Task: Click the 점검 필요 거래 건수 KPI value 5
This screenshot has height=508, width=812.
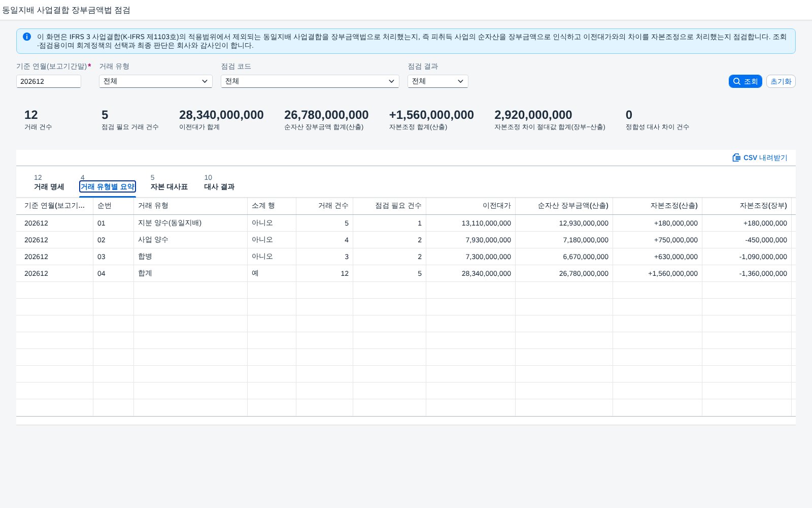Action: coord(105,115)
